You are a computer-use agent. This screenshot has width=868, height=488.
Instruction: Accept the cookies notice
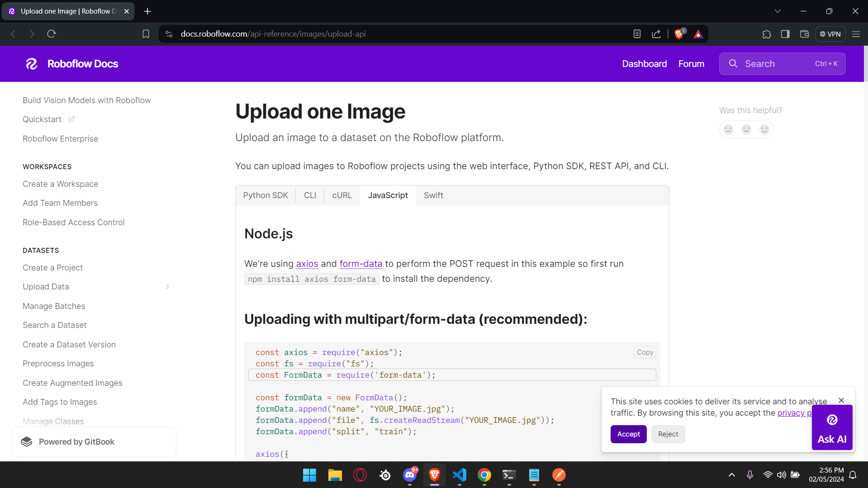tap(628, 434)
